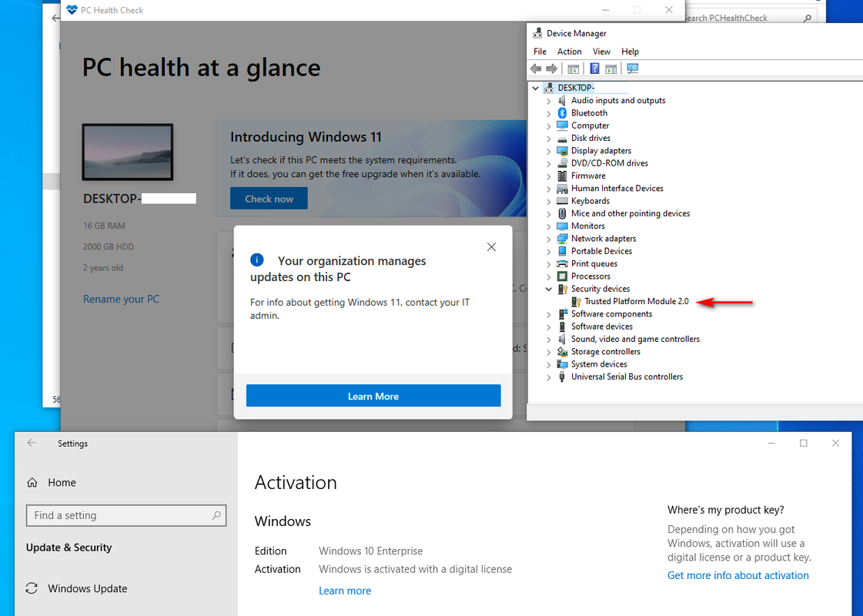Viewport: 863px width, 616px height.
Task: Click the Processors category icon
Action: click(562, 276)
